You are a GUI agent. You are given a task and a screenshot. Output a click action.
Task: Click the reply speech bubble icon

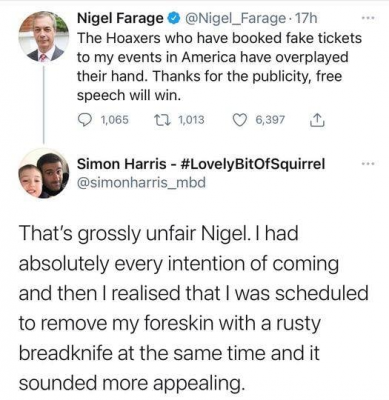[x=85, y=119]
